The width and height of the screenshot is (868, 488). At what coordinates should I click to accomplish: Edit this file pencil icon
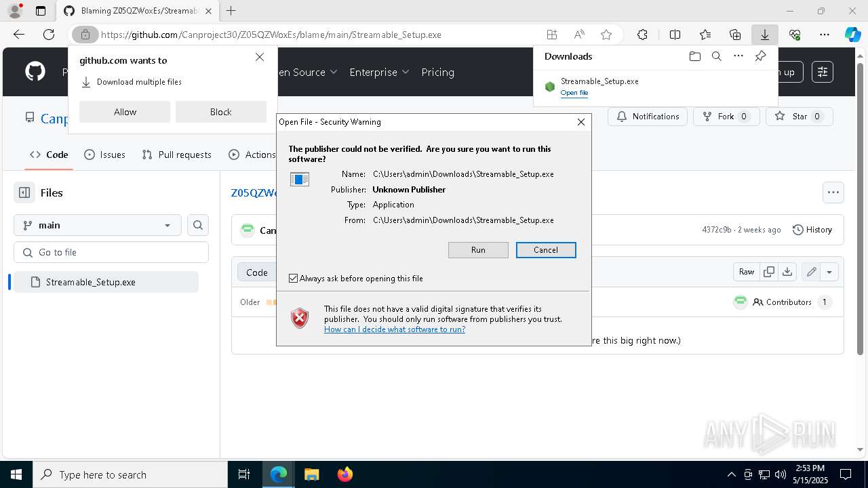(811, 272)
